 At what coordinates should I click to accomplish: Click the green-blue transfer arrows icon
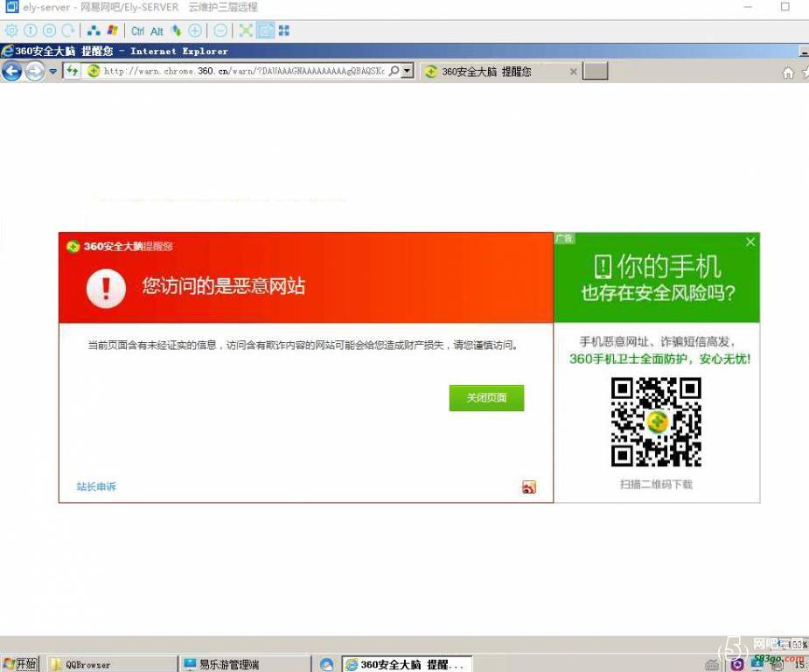pos(177,31)
